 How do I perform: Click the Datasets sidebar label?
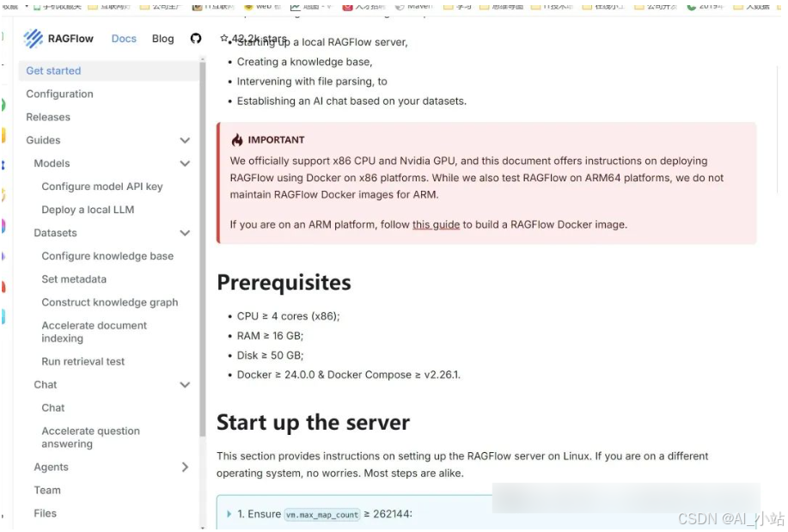point(55,233)
